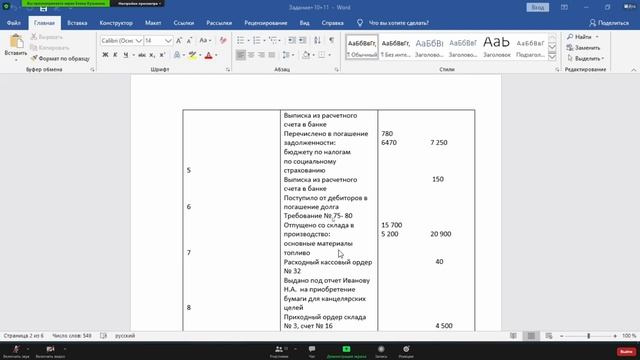Sort text alphabetically A-Z
This screenshot has height=360, width=640.
click(317, 40)
